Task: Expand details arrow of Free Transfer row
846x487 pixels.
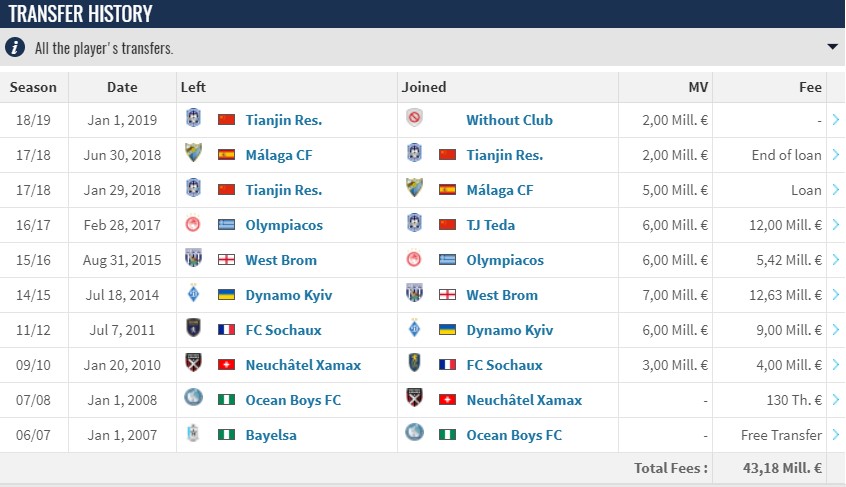Action: pos(836,435)
